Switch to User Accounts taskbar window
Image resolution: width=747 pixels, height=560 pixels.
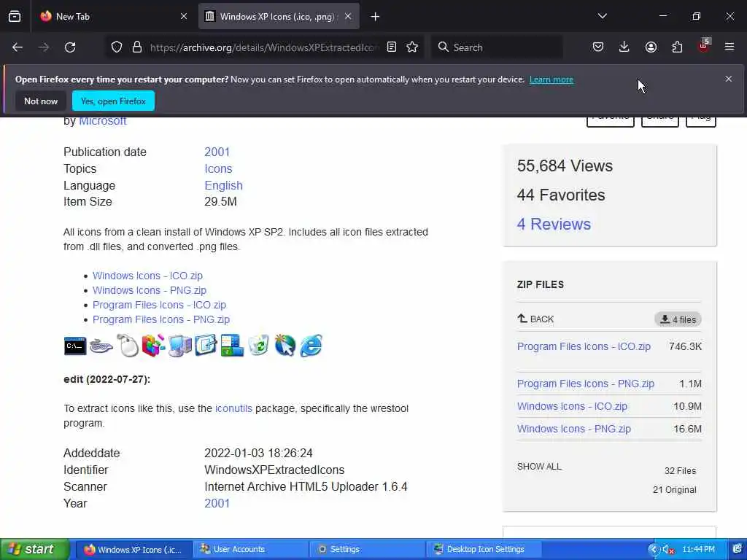251,549
